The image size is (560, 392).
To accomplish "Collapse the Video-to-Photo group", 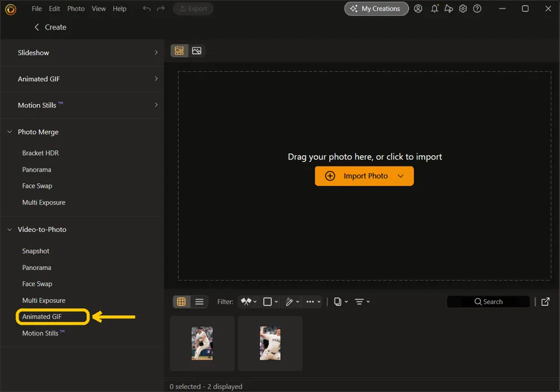I will pyautogui.click(x=10, y=230).
